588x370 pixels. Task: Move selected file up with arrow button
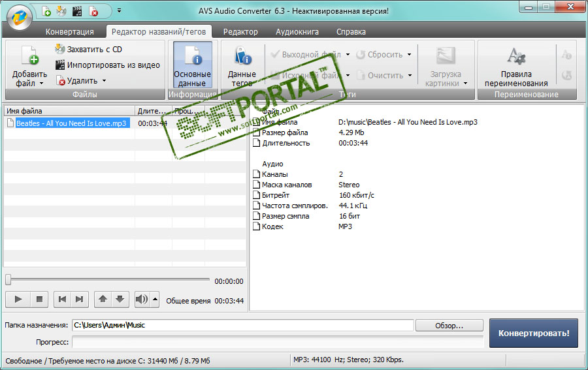(x=103, y=300)
